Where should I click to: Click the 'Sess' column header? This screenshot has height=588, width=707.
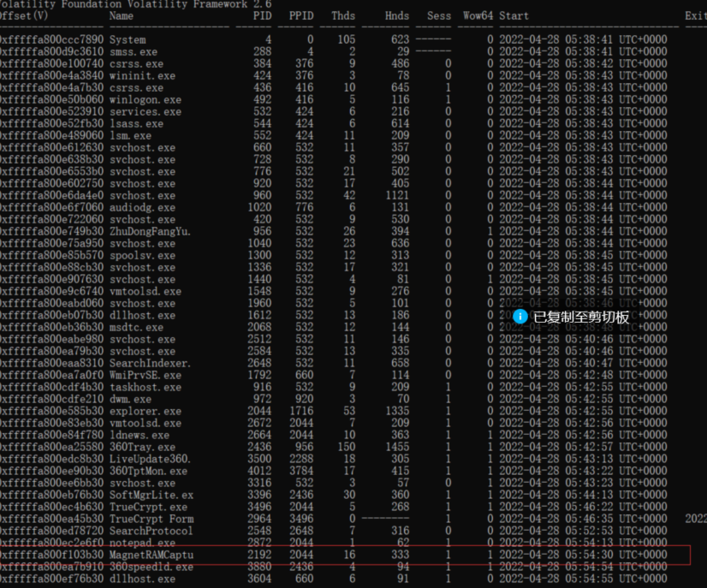point(439,16)
